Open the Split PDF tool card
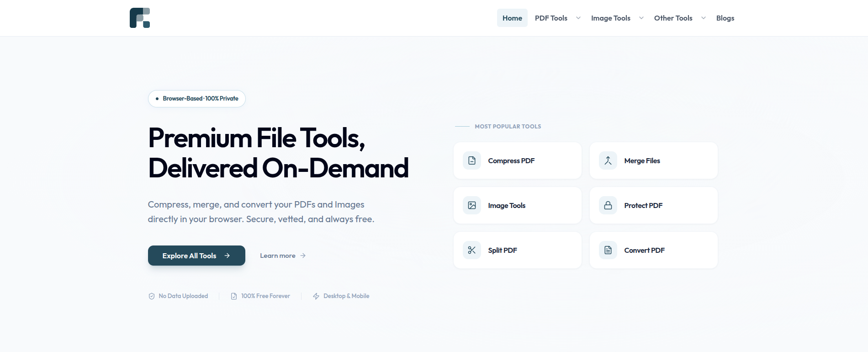 518,250
